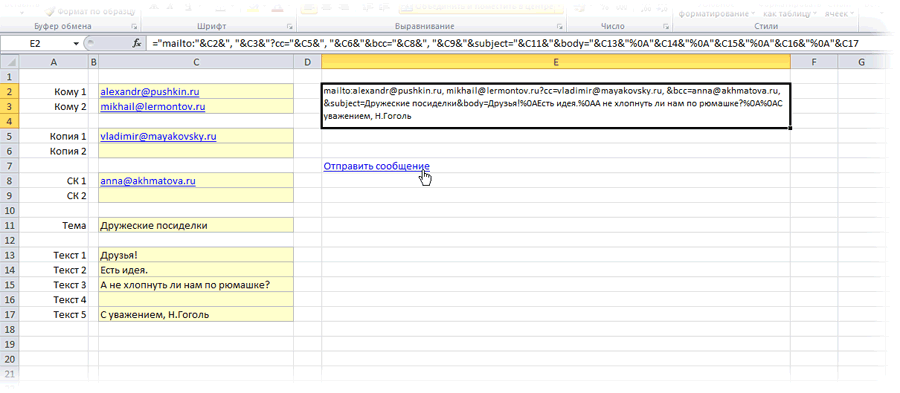Select cell labeled Текст 5
The width and height of the screenshot is (900, 393).
54,315
